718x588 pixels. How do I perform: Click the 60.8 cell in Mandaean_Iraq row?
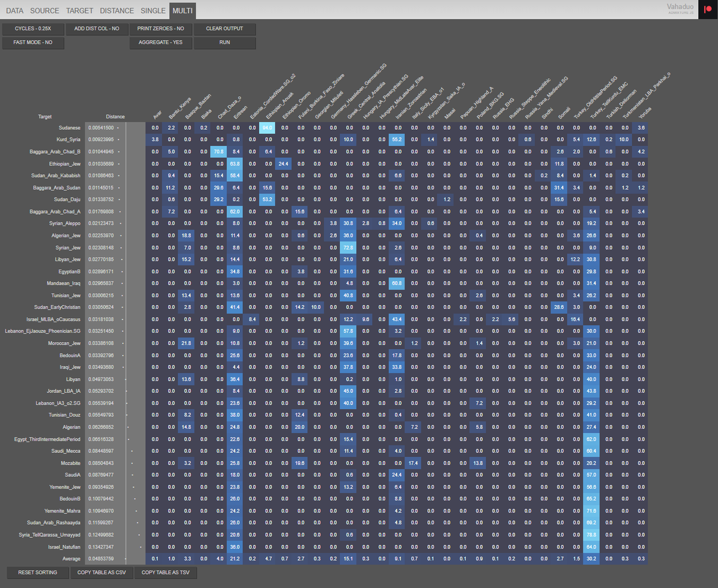pos(397,284)
